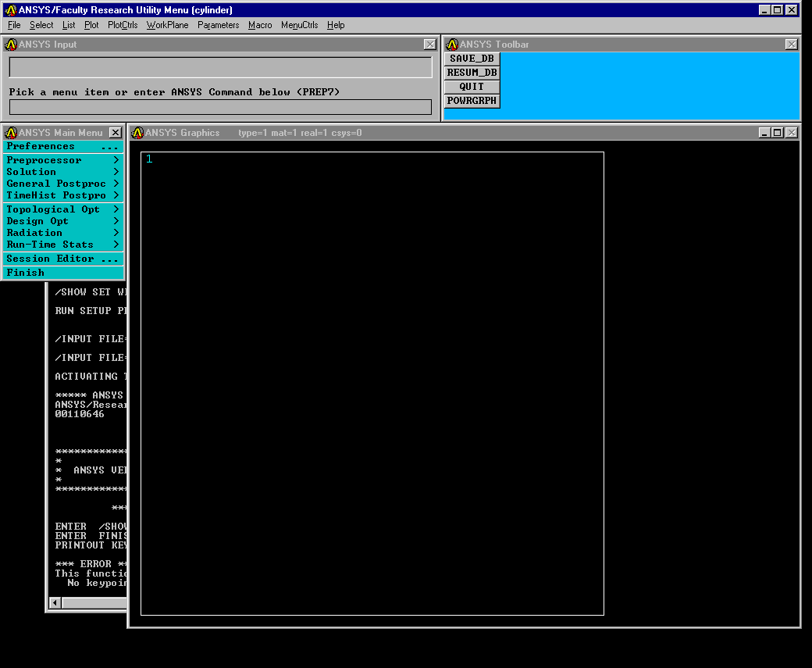Click 'RUN SETUP' line in output window
Screen dimensions: 812x668
[x=91, y=311]
